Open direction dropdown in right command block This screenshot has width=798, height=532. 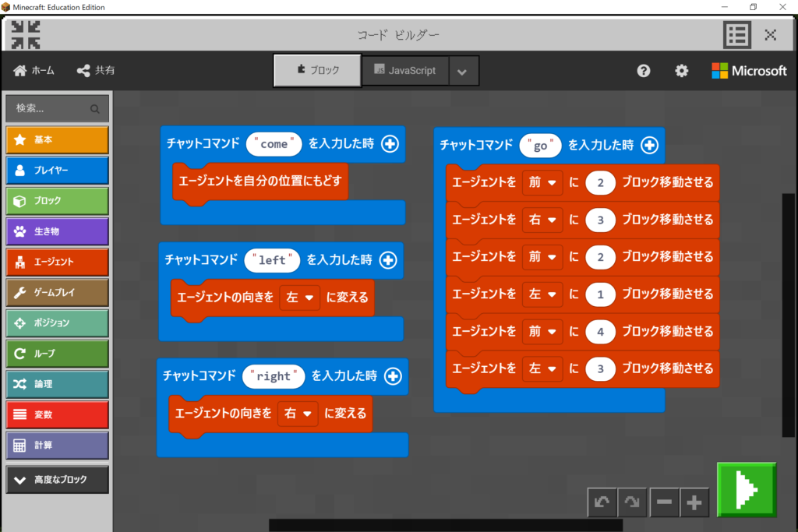298,414
